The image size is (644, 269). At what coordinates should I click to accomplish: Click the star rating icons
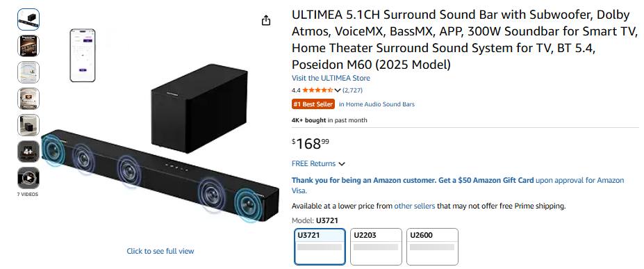click(317, 90)
